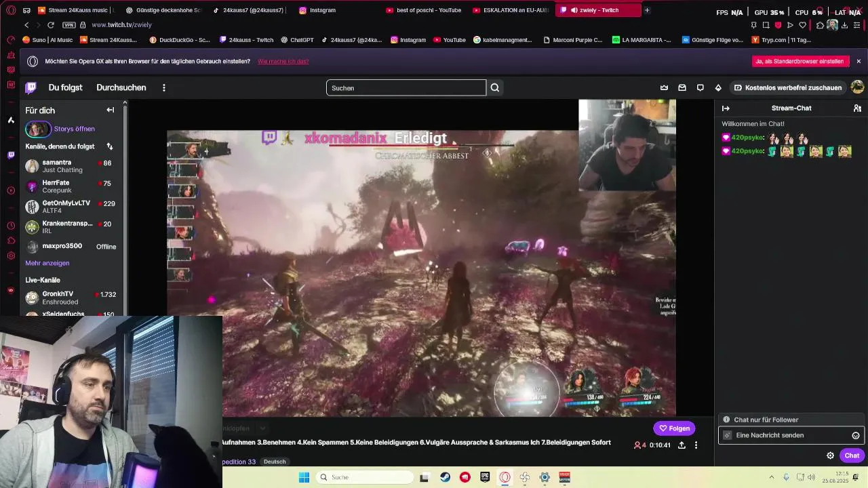Viewport: 868px width, 488px height.
Task: Open Opera pinboard pin icon
Action: pos(753,25)
